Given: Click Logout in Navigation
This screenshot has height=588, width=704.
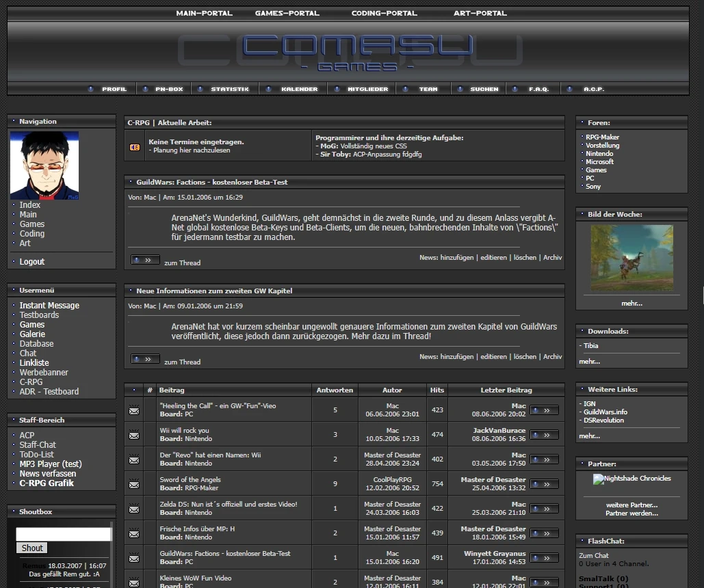Looking at the screenshot, I should 32,262.
